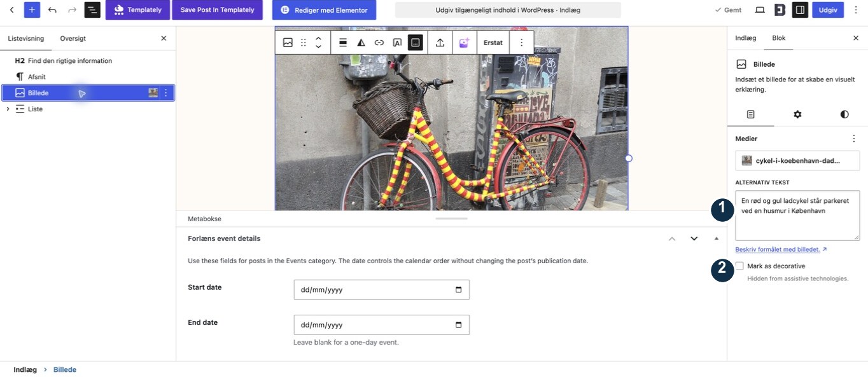This screenshot has width=868, height=377.
Task: Switch to the Oversigt tab
Action: tap(73, 38)
